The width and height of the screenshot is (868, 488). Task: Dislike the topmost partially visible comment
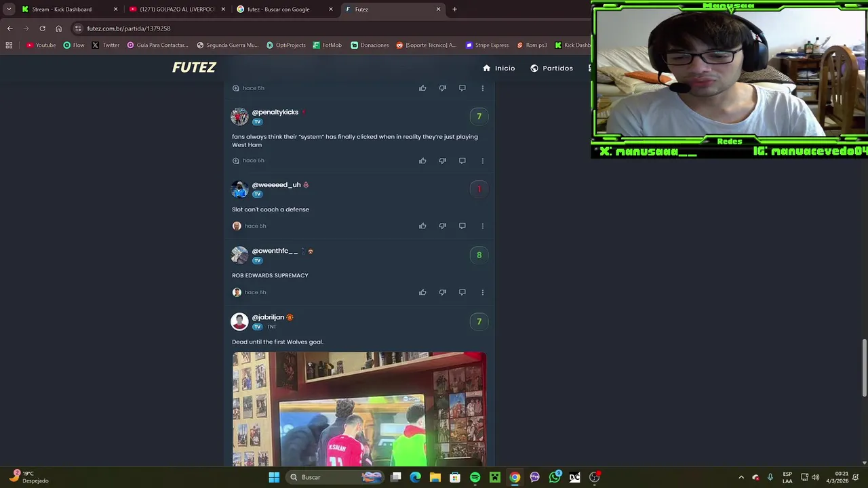tap(442, 88)
